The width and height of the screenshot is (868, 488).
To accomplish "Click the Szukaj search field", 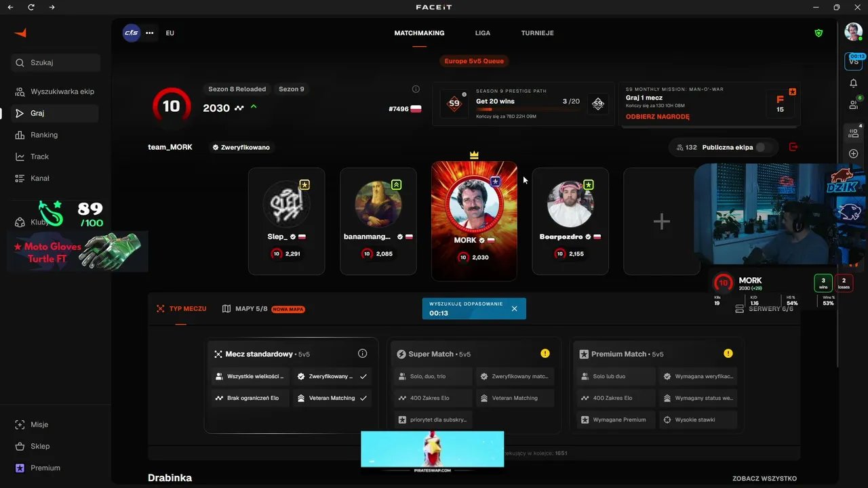I will pyautogui.click(x=56, y=62).
